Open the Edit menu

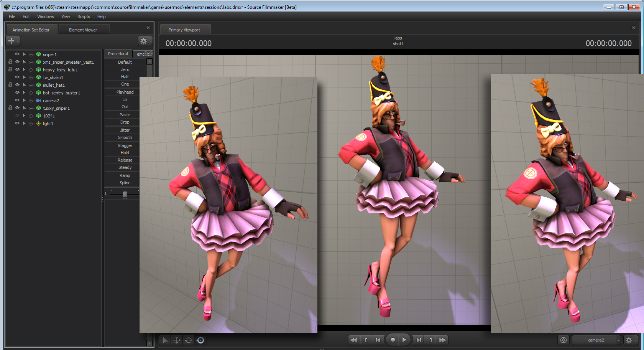pos(26,17)
